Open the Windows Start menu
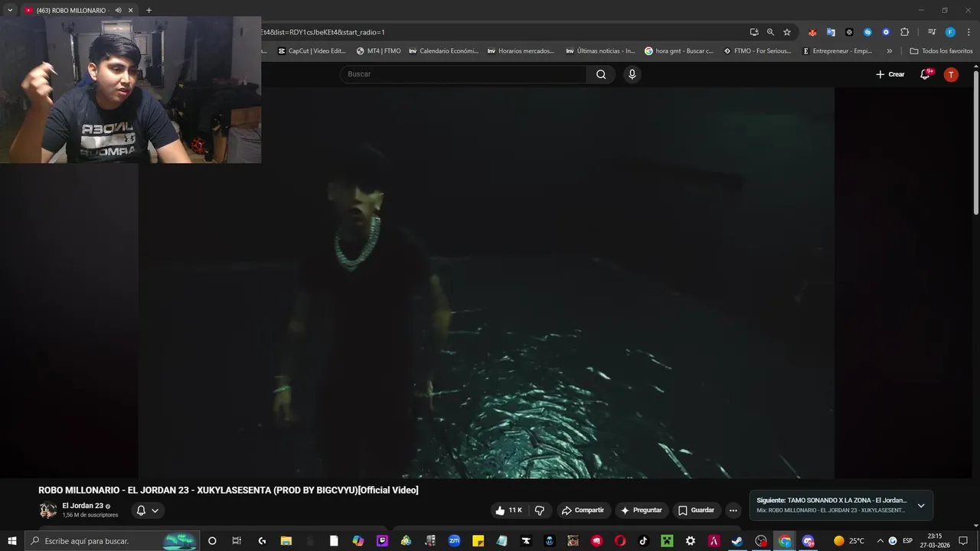Image resolution: width=980 pixels, height=551 pixels. tap(12, 541)
